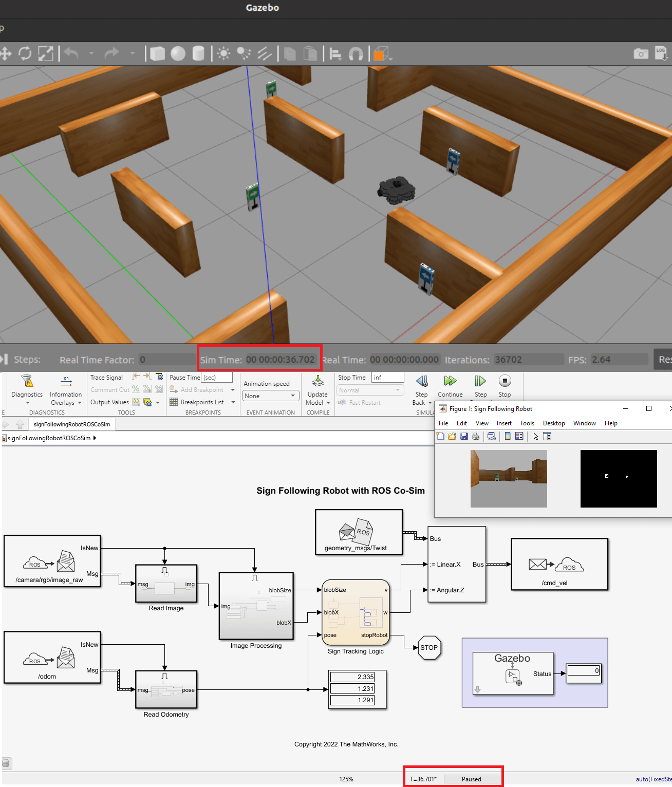Toggle the Gazebo snap magnet tool

[356, 53]
